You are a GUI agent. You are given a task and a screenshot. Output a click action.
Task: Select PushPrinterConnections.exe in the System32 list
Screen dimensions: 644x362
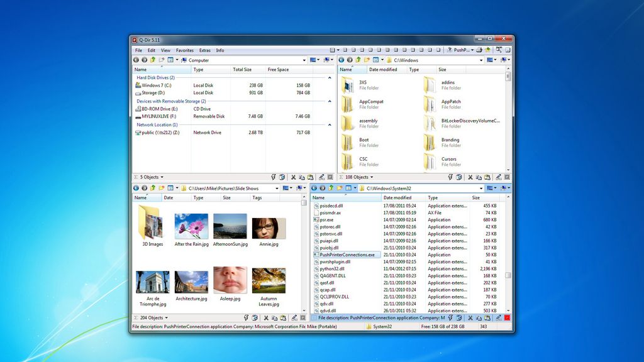point(346,255)
